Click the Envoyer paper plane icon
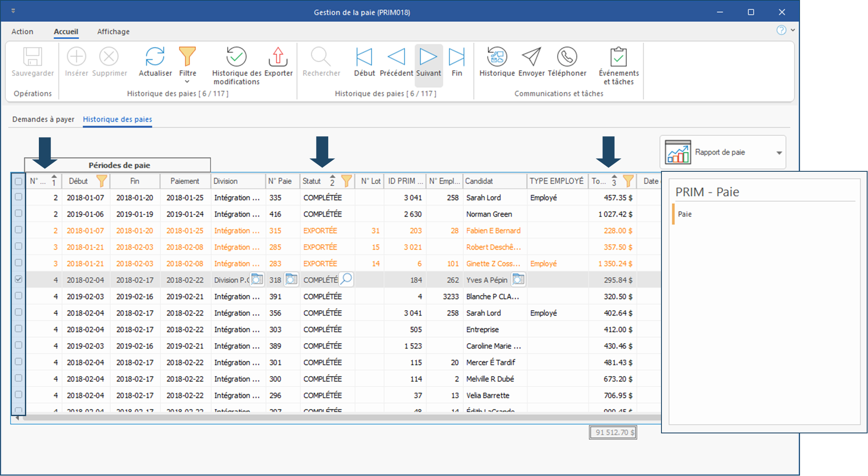The height and width of the screenshot is (476, 868). point(531,57)
